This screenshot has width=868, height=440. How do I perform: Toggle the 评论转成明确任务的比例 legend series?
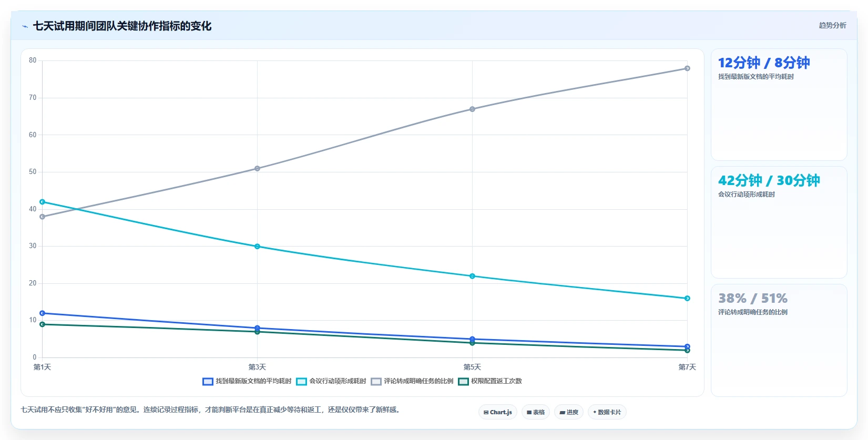[x=412, y=381]
